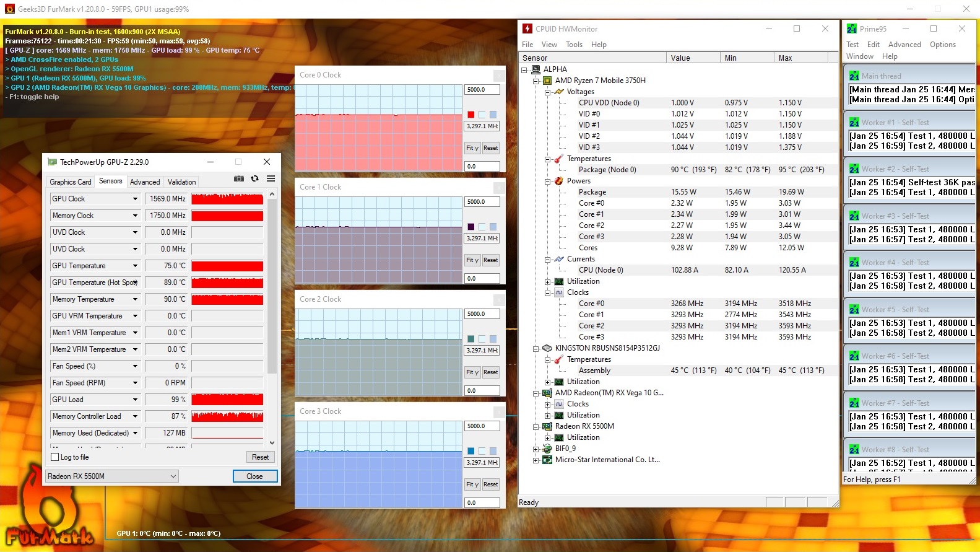
Task: Collapse the Voltages node in HWMonitor
Action: click(x=547, y=92)
